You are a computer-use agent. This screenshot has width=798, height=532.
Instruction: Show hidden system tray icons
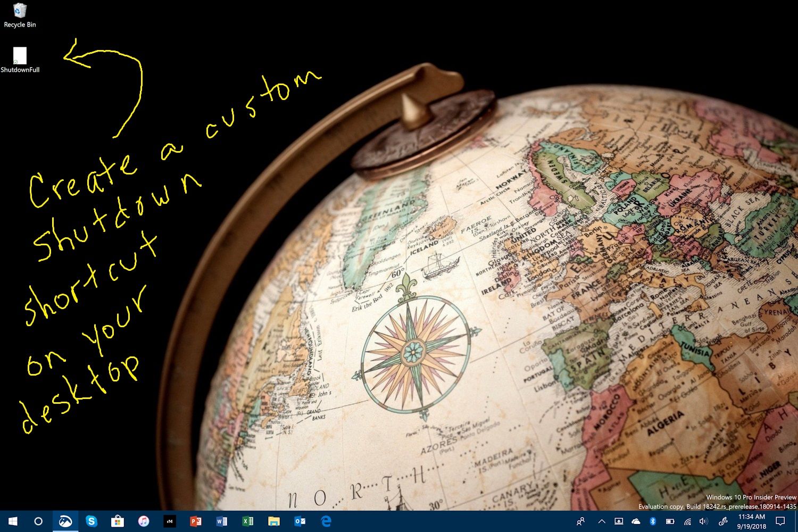pos(602,521)
